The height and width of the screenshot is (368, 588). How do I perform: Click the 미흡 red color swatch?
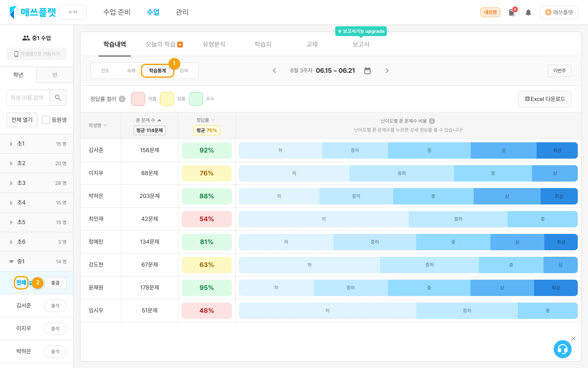coord(138,99)
